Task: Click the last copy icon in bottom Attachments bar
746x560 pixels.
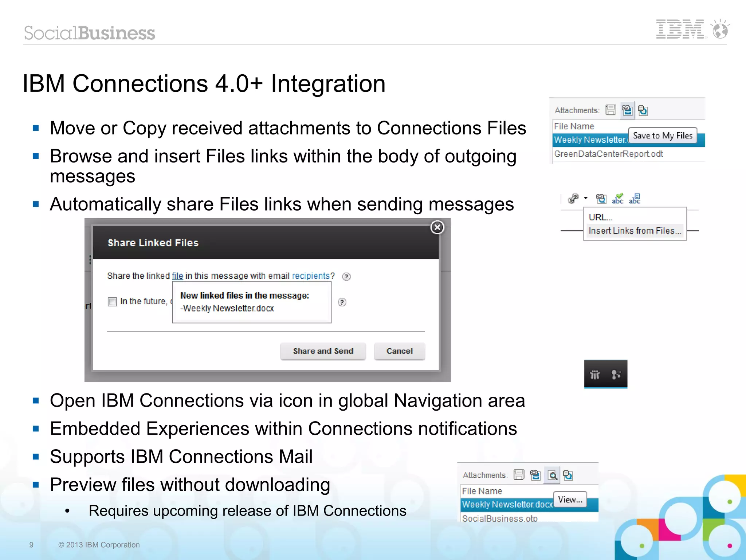Action: click(568, 475)
